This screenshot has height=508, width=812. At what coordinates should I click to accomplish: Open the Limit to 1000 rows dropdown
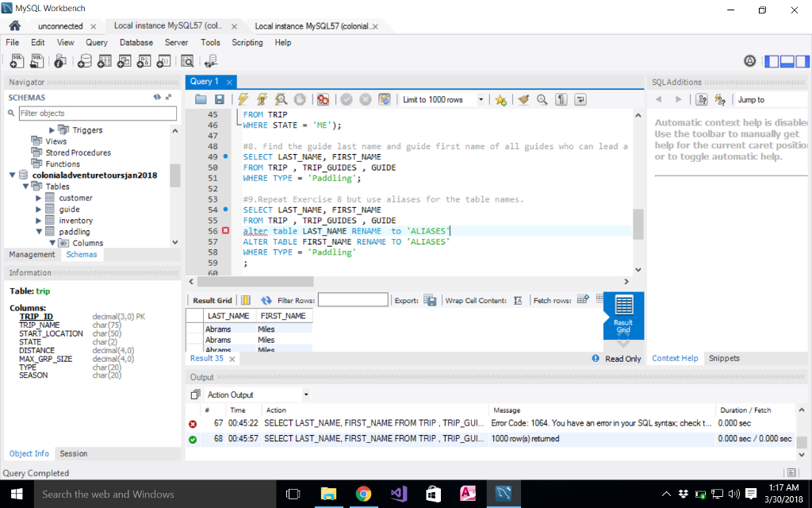tap(481, 100)
